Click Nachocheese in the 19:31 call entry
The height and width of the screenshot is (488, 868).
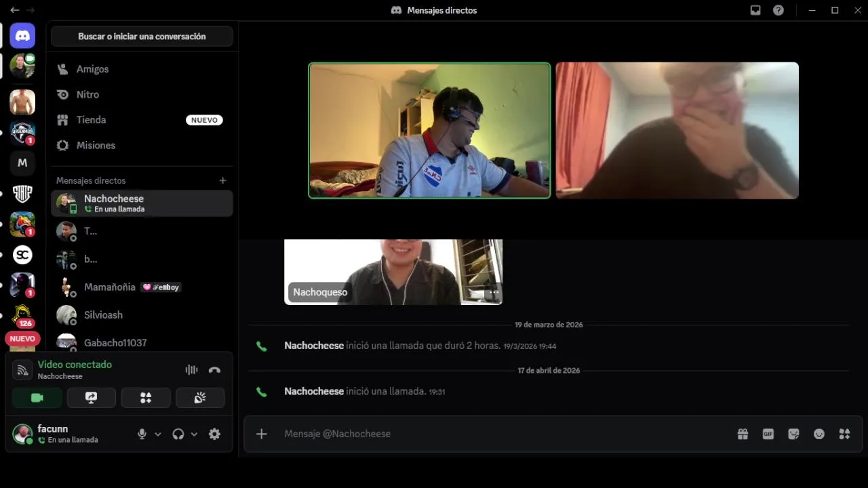[314, 391]
